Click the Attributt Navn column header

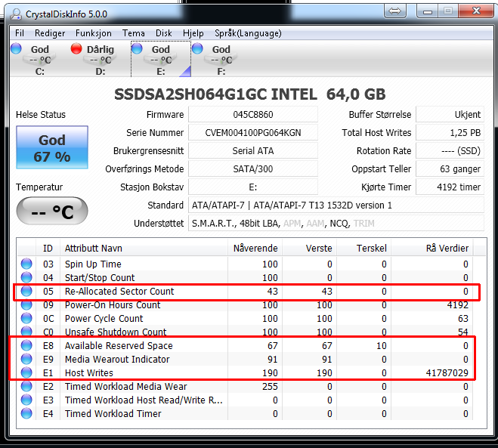(x=144, y=248)
